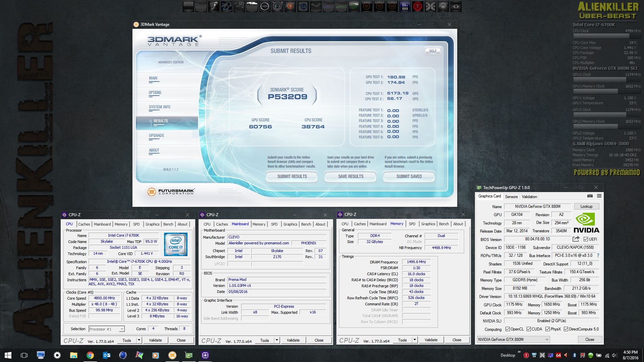Screen dimensions: 644x362
Task: Open the recycle bin icon in top dock
Action: [456, 6]
